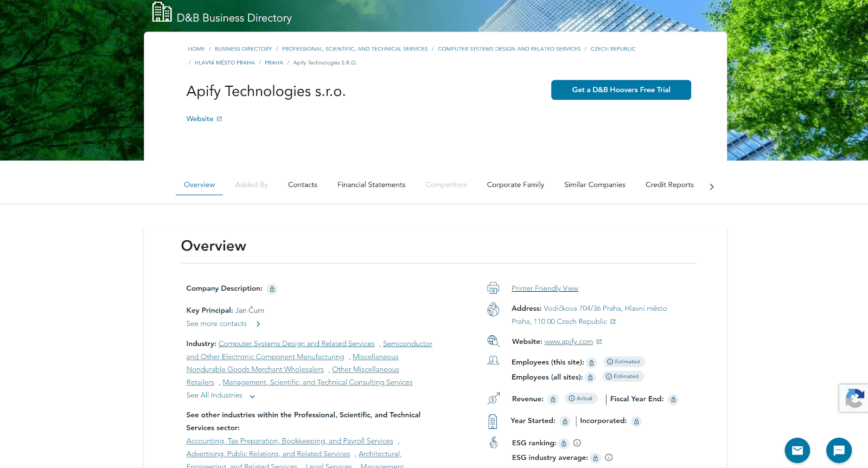Click Estimated badge for Employees (this site)
The image size is (868, 468).
click(624, 362)
